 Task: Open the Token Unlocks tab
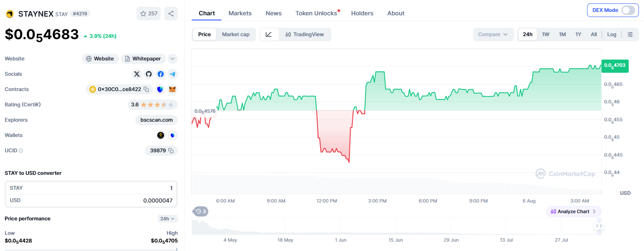pyautogui.click(x=316, y=13)
